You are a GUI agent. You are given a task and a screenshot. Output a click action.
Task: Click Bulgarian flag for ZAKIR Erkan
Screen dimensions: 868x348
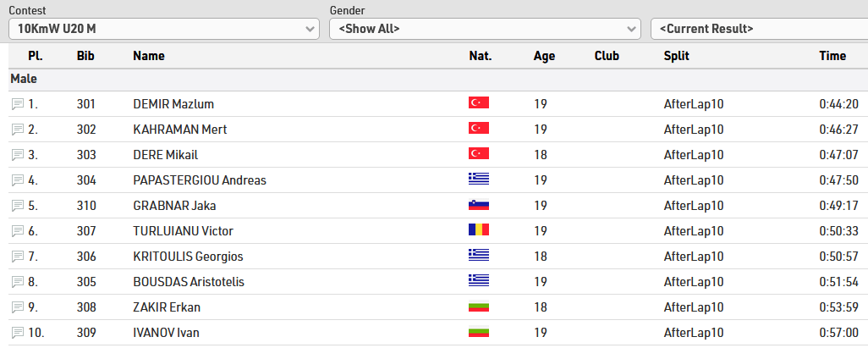[x=479, y=307]
